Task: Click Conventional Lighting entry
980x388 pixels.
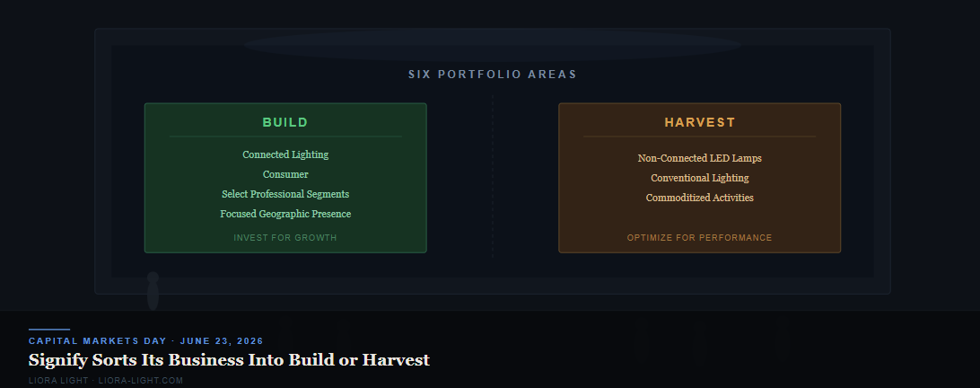Action: (699, 179)
